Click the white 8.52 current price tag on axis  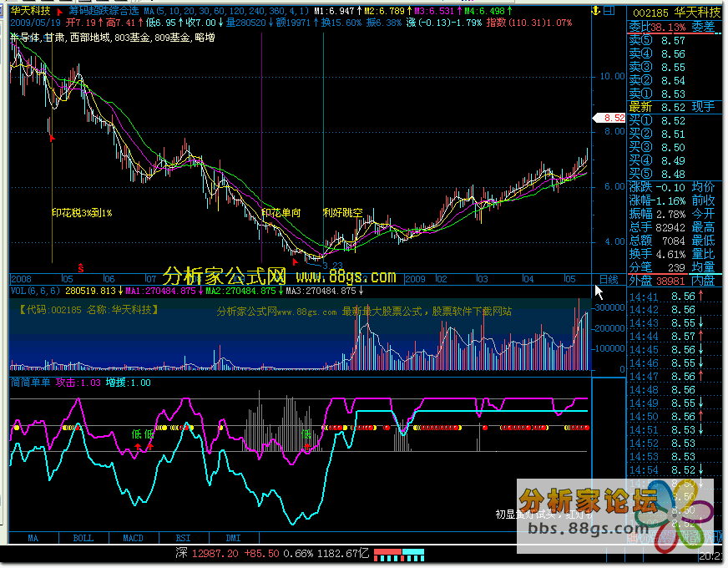pyautogui.click(x=609, y=118)
